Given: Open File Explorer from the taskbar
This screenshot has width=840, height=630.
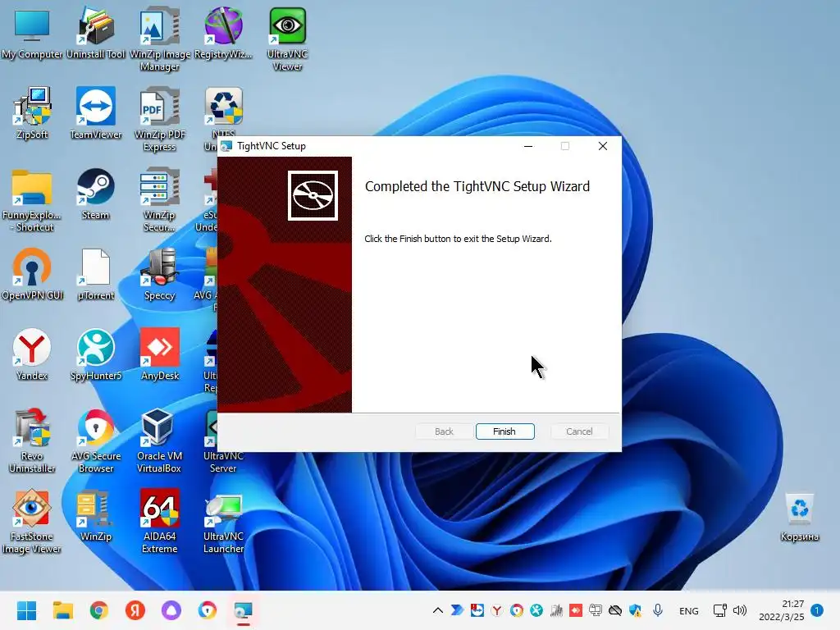Looking at the screenshot, I should 63,610.
